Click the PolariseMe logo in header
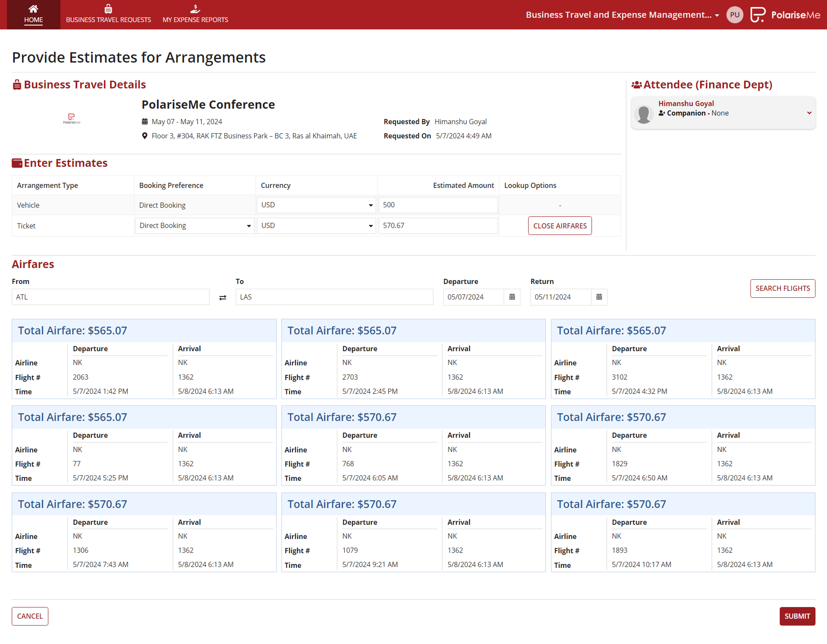The image size is (827, 644). (785, 15)
